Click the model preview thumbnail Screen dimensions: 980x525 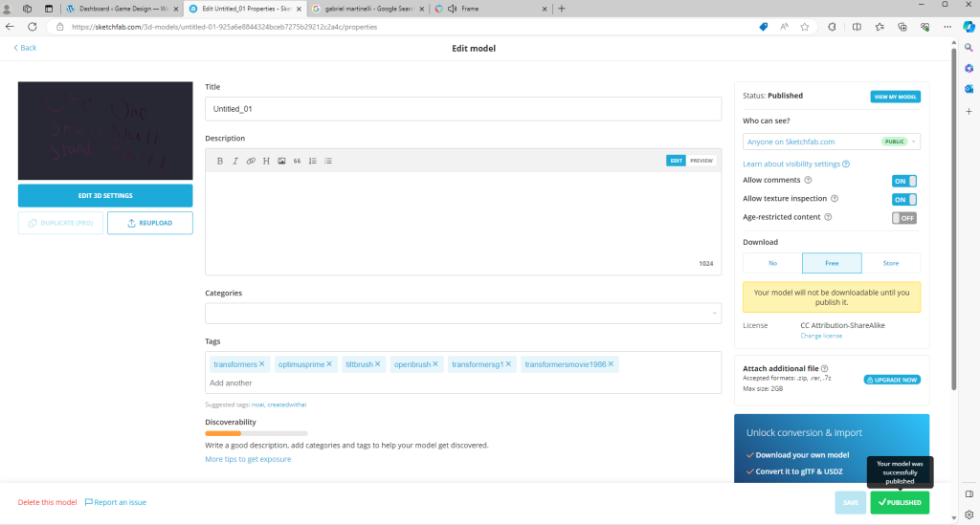pos(105,130)
